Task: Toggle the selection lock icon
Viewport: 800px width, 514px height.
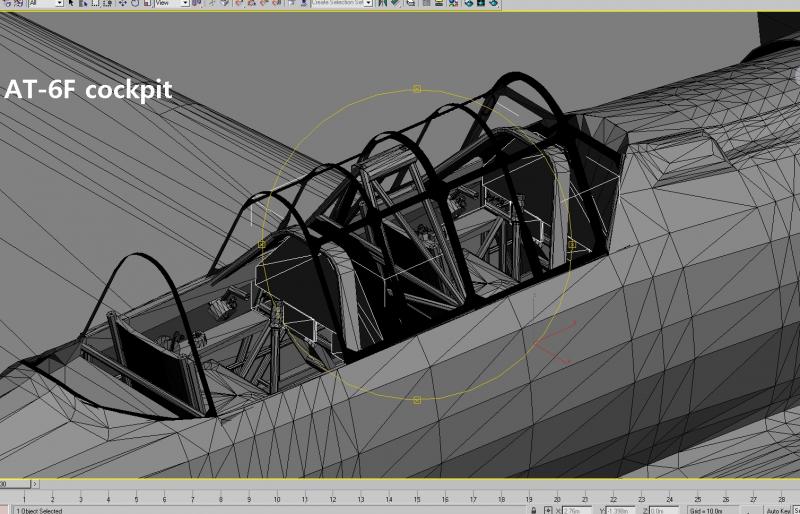Action: click(x=534, y=510)
